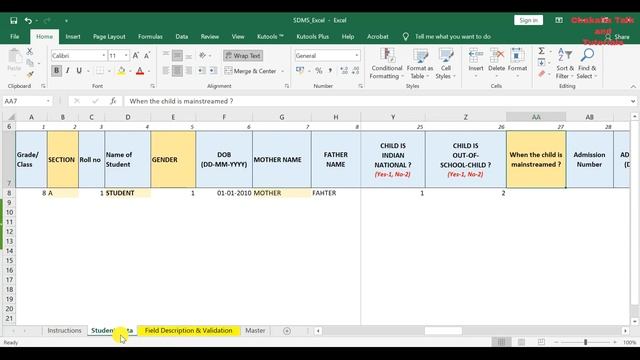Open the General number format dropdown
Image resolution: width=640 pixels, height=360 pixels.
click(x=357, y=56)
